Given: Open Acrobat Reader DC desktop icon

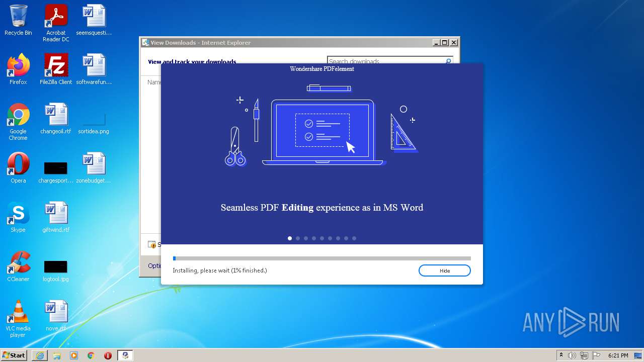Looking at the screenshot, I should click(x=56, y=23).
